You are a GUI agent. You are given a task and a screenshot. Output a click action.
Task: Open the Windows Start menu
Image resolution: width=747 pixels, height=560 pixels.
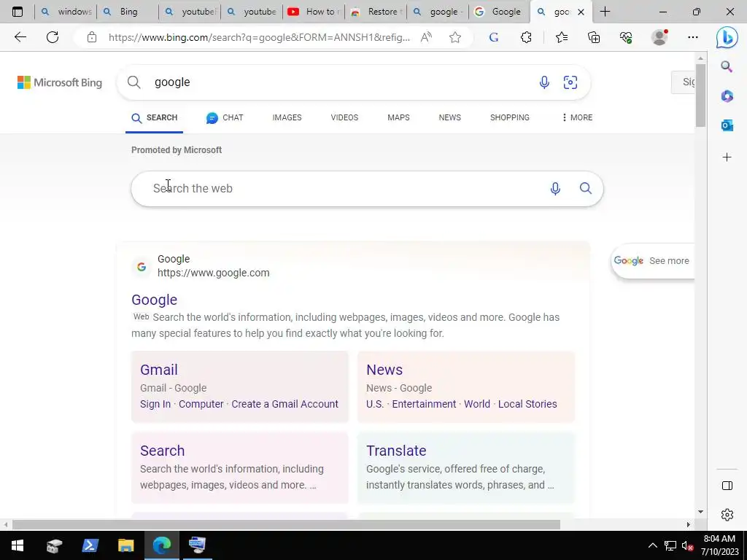18,545
